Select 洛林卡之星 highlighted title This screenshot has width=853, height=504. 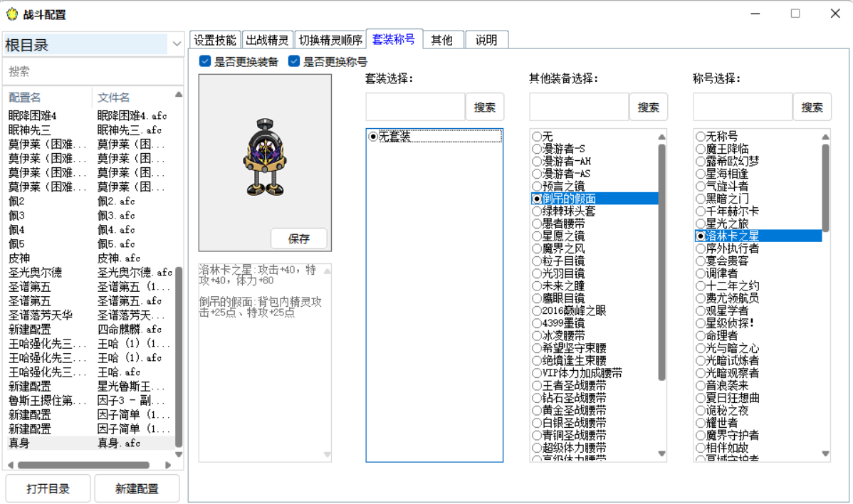tap(758, 236)
